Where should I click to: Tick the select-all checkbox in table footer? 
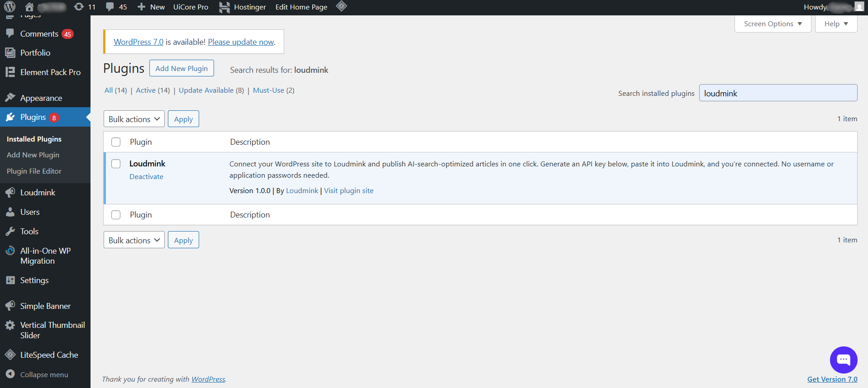pyautogui.click(x=116, y=215)
